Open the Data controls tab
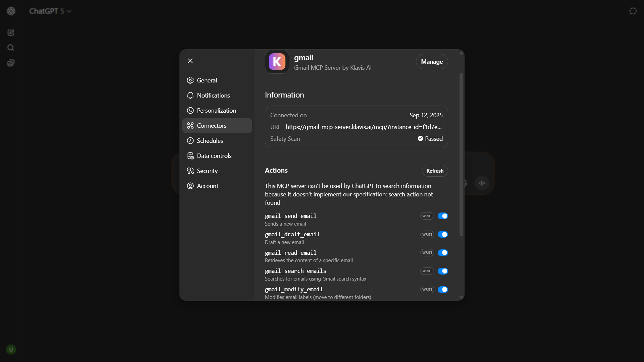The image size is (644, 362). [x=217, y=156]
